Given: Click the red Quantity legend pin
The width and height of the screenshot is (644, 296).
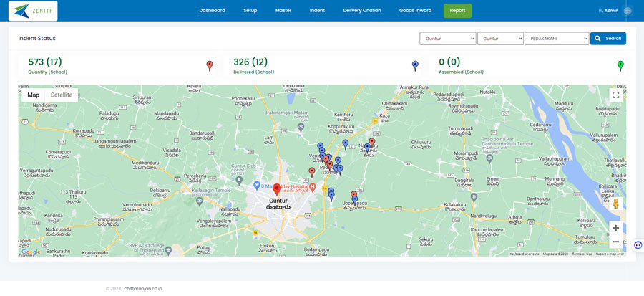Looking at the screenshot, I should 210,66.
